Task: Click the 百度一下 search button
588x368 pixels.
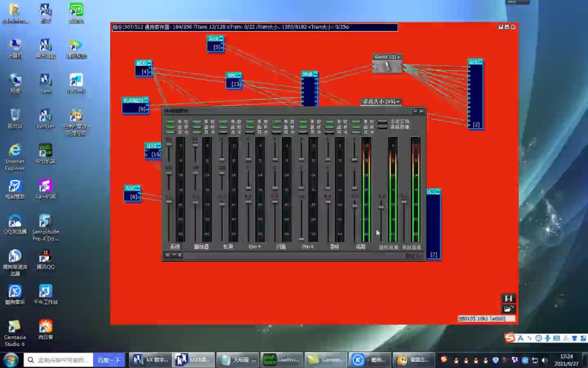Action: (110, 360)
